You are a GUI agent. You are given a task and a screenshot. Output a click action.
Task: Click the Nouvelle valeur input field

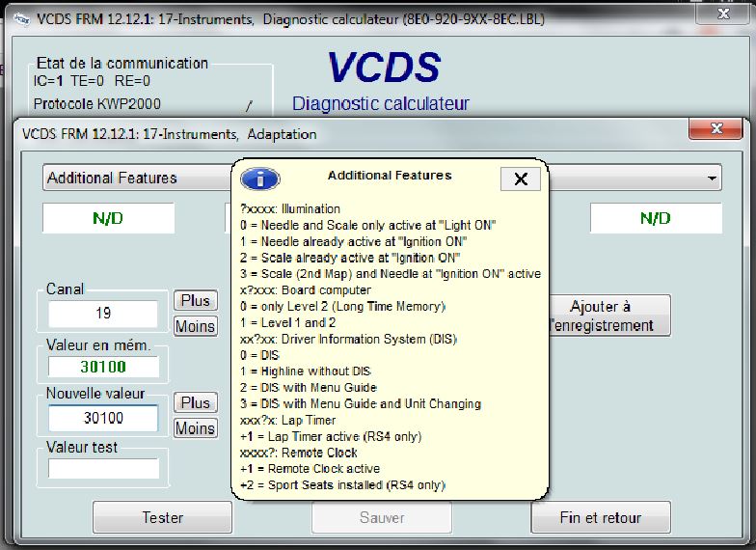(103, 418)
